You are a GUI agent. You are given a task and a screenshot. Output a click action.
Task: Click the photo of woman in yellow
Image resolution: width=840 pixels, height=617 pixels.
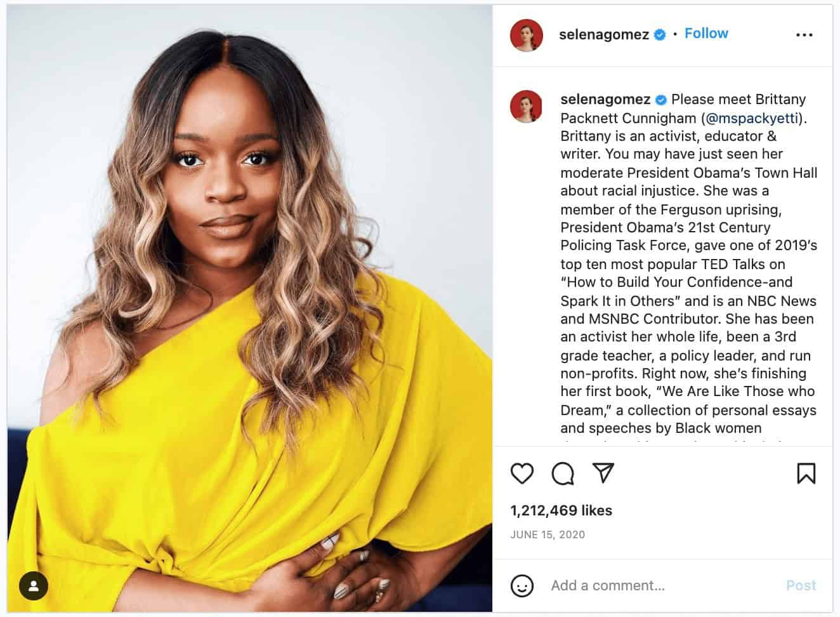[250, 308]
